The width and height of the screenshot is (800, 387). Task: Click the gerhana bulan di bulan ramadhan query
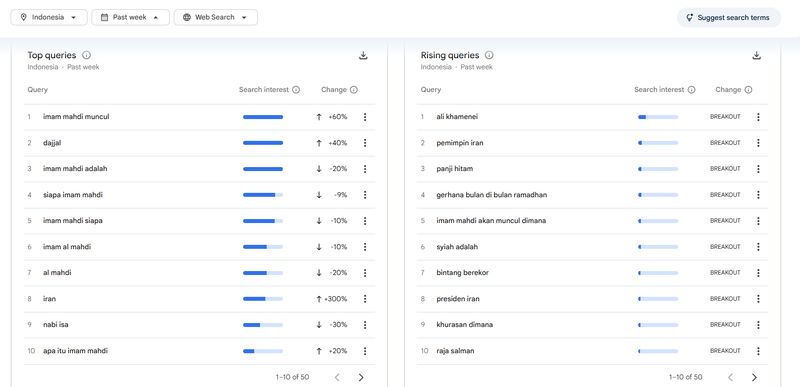[492, 195]
